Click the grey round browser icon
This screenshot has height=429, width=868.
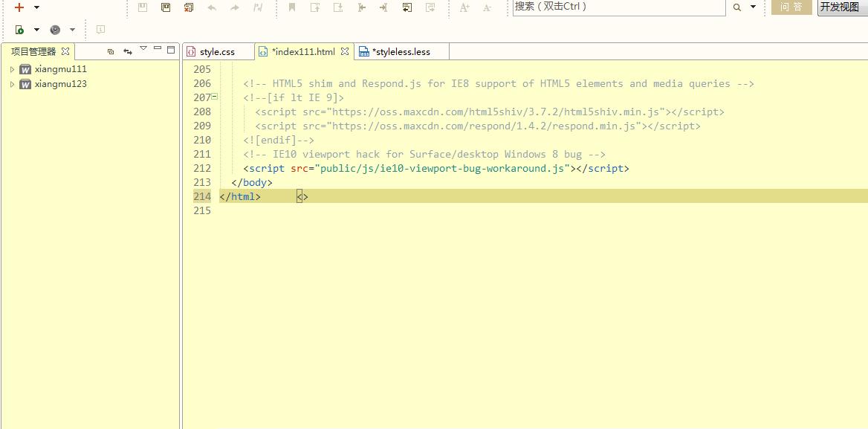[55, 30]
